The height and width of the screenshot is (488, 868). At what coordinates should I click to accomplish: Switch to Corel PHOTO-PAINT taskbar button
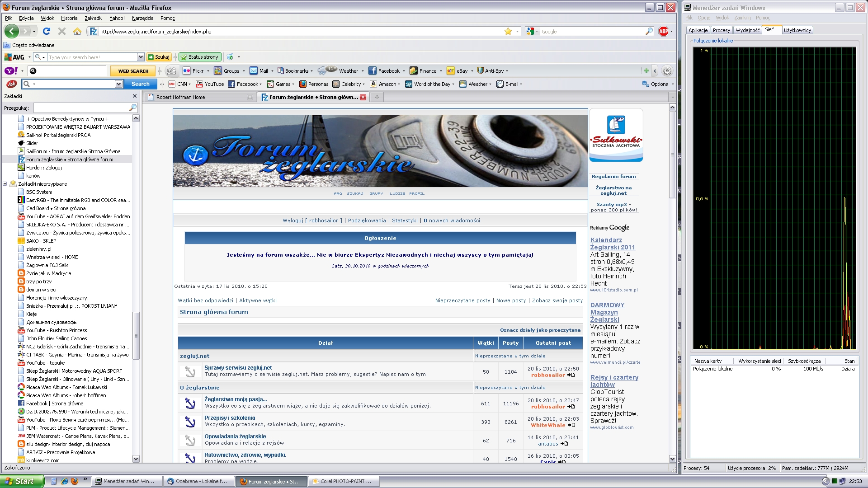click(343, 481)
